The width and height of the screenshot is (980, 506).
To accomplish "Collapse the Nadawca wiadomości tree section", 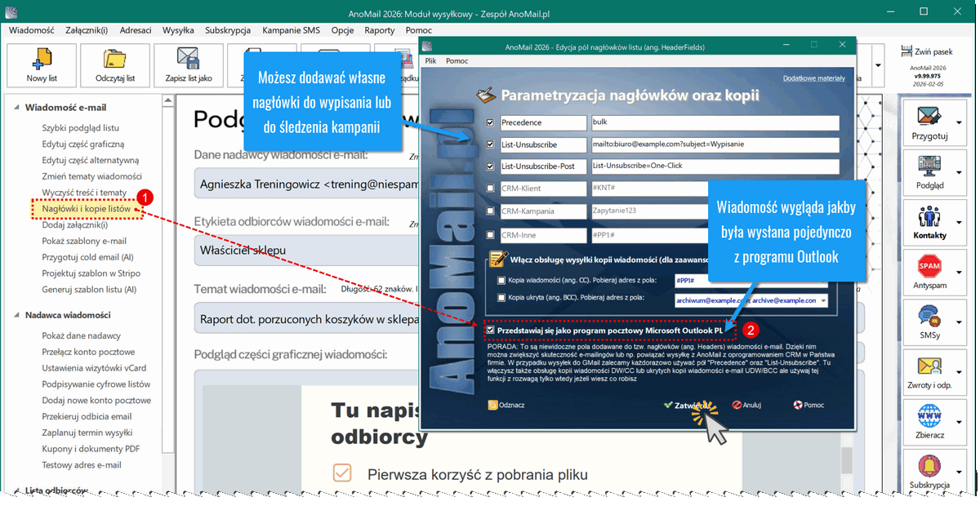I will 16,315.
